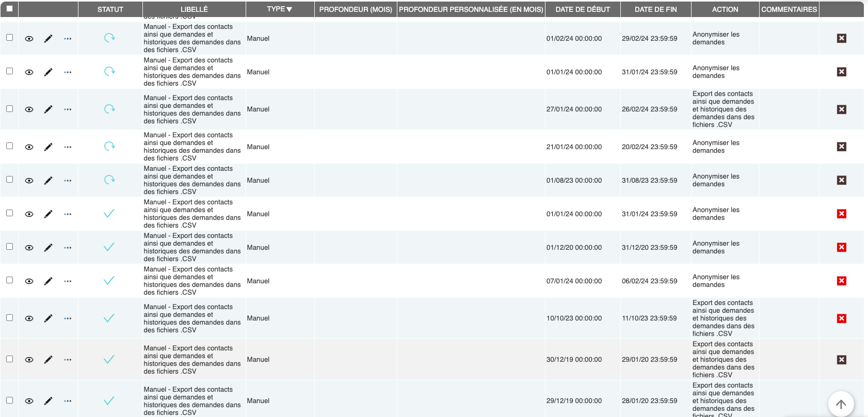Click the in-progress status icon for 01/02/24 row
868x417 pixels.
click(109, 38)
